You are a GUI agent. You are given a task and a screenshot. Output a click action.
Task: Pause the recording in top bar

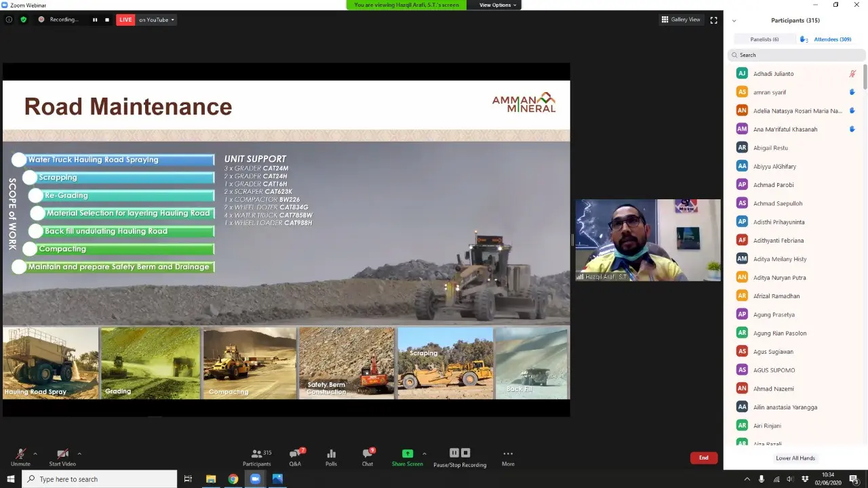click(x=95, y=20)
